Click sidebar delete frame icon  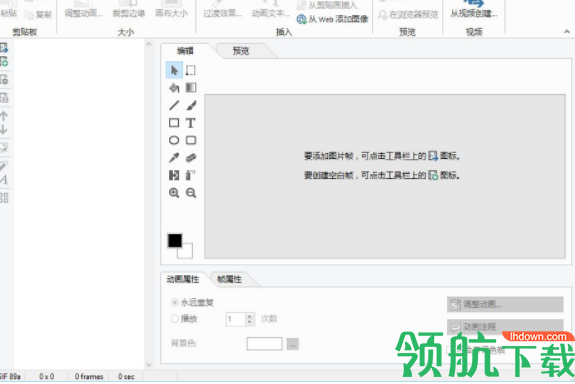coord(4,79)
